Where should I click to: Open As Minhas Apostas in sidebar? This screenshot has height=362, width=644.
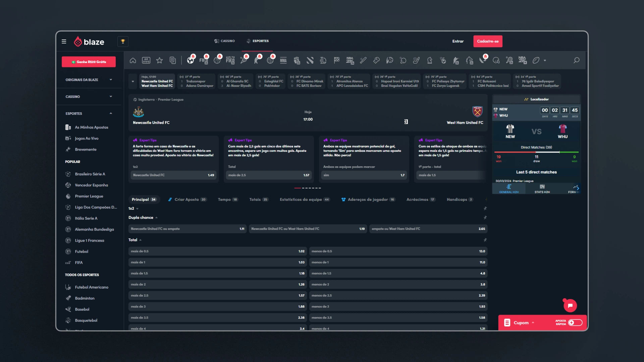pyautogui.click(x=91, y=127)
